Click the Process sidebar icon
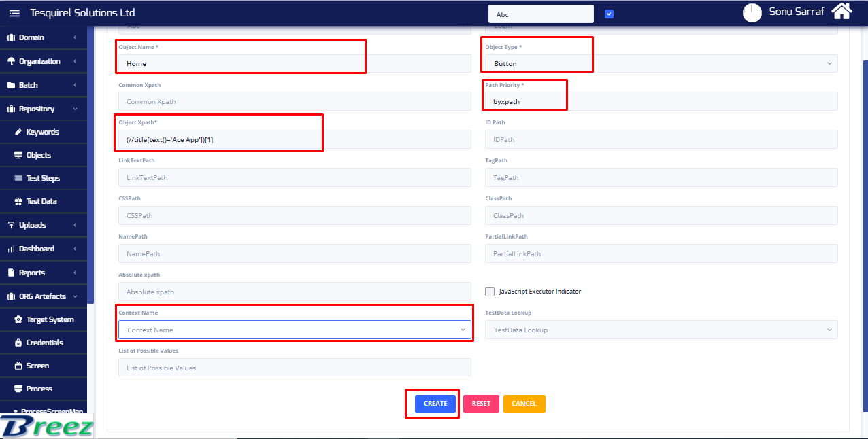Image resolution: width=868 pixels, height=439 pixels. pyautogui.click(x=19, y=389)
